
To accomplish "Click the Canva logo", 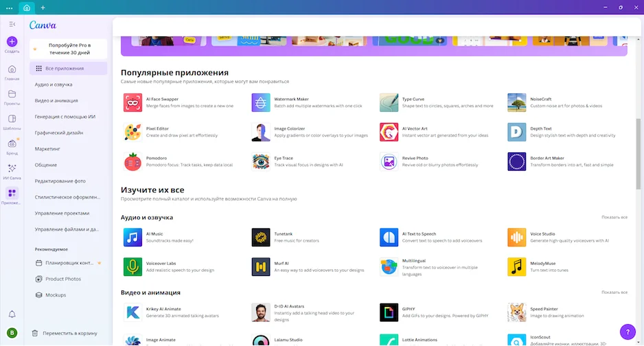I will (43, 25).
